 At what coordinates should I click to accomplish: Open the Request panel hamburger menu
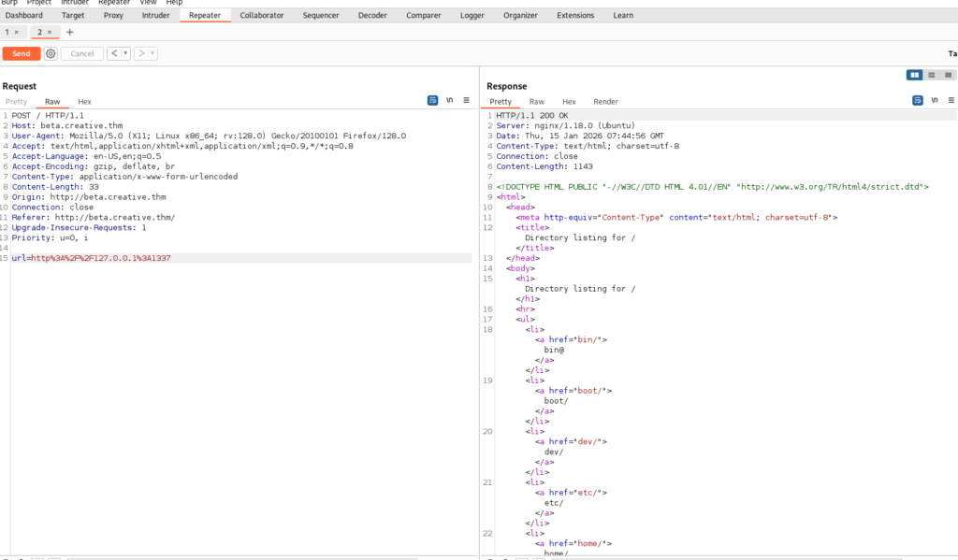pos(466,100)
